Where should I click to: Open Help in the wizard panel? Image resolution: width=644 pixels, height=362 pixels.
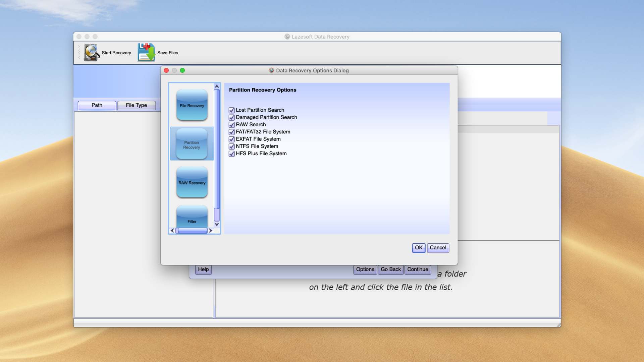point(203,269)
